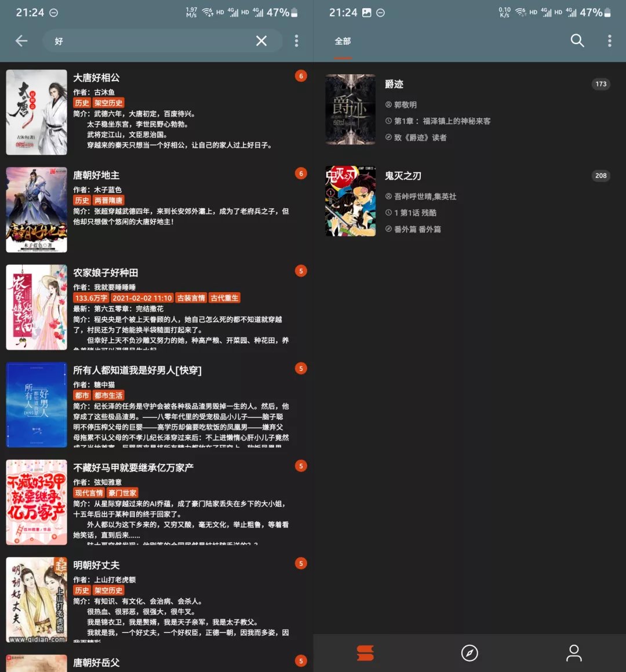Click the search input field containing 好
Viewport: 626px width, 672px height.
[x=151, y=41]
